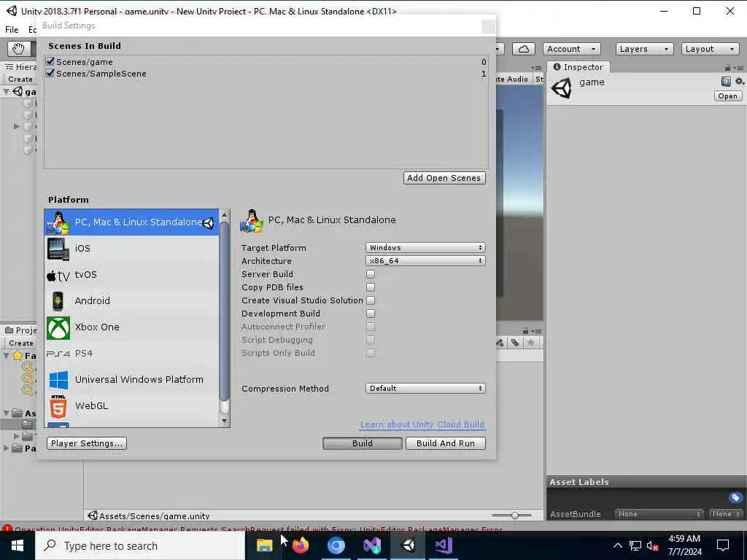Click the Type here to search box
The width and height of the screenshot is (747, 560).
[141, 545]
